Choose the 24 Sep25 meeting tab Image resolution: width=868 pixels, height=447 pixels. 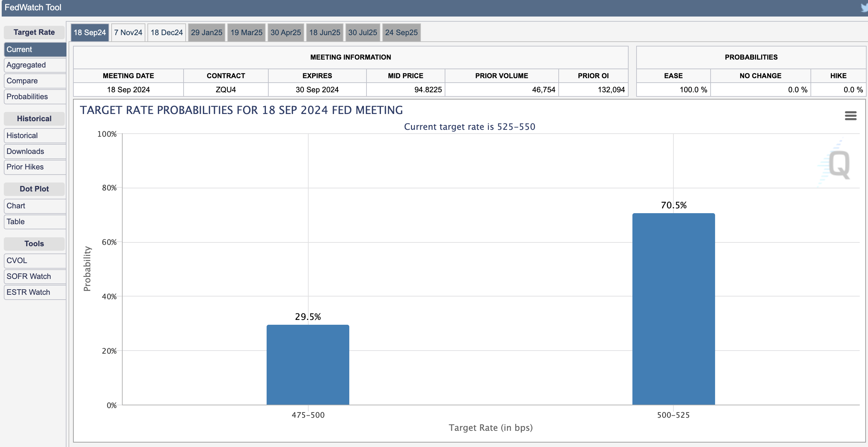click(x=401, y=32)
